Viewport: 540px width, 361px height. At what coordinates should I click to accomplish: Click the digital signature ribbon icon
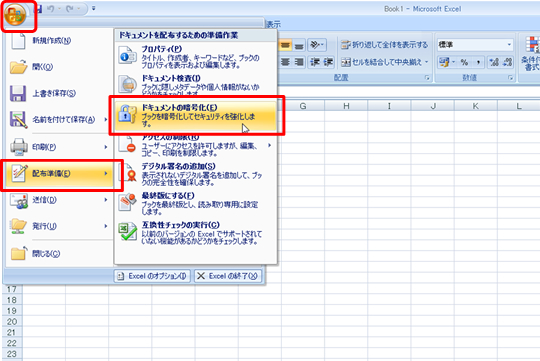(x=128, y=173)
